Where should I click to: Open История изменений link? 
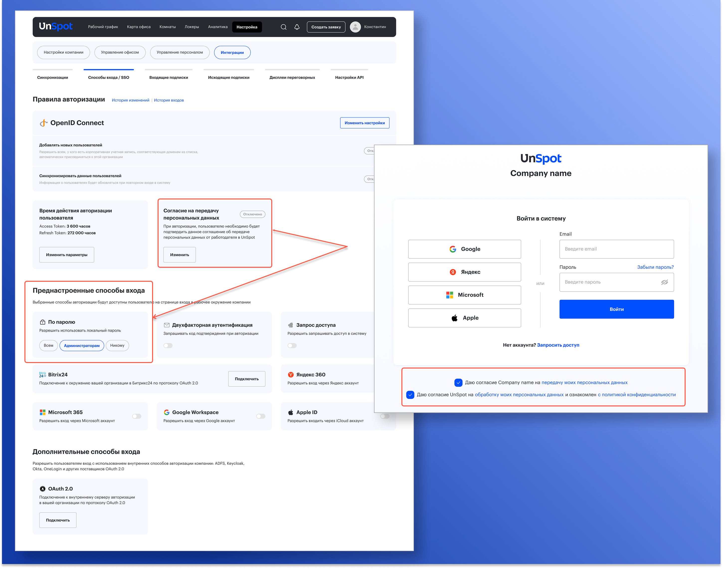tap(130, 100)
